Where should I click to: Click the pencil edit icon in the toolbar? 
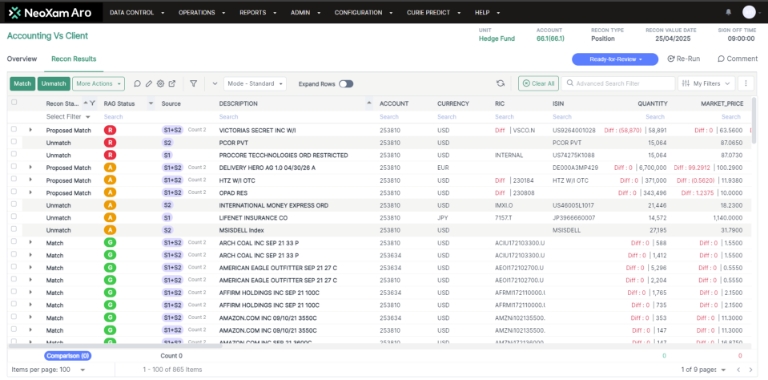(x=149, y=84)
